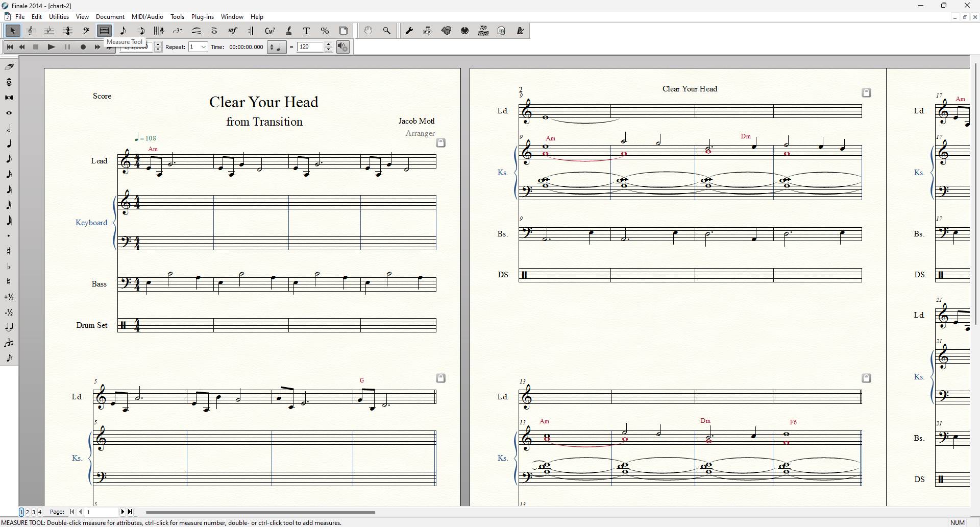
Task: Select the Page Layout tool
Action: click(344, 31)
